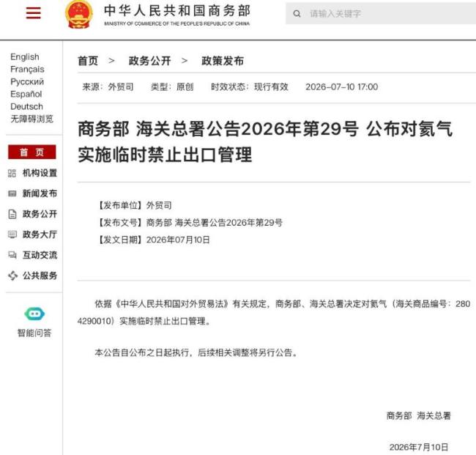Click the national emblem logo
Image resolution: width=476 pixels, height=455 pixels.
coord(79,14)
